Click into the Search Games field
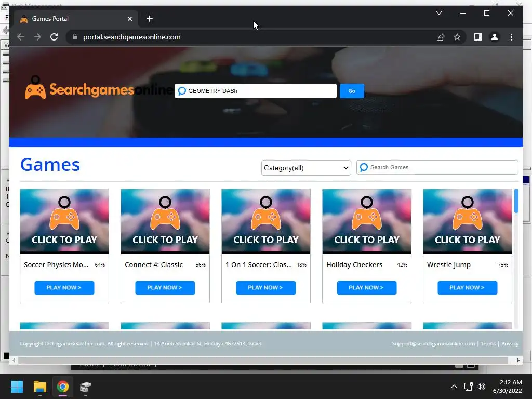This screenshot has height=399, width=532. click(x=437, y=167)
